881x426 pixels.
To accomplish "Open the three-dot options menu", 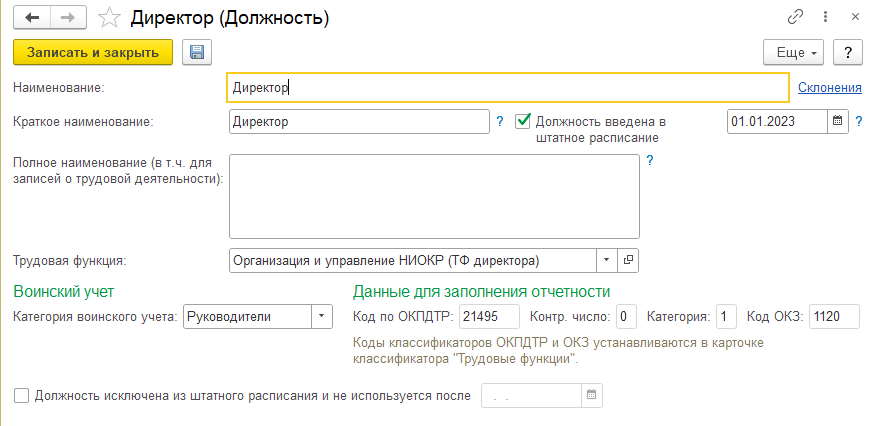I will pyautogui.click(x=825, y=17).
